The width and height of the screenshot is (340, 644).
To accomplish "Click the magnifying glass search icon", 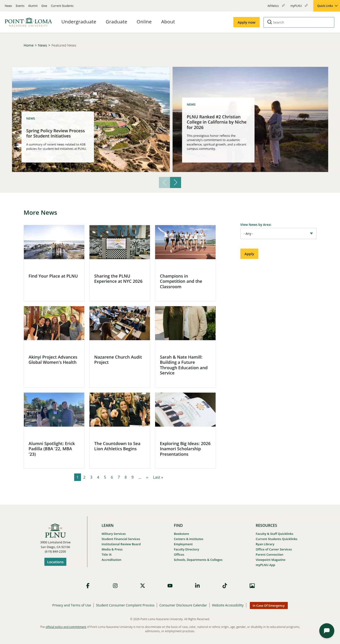I will (x=269, y=22).
